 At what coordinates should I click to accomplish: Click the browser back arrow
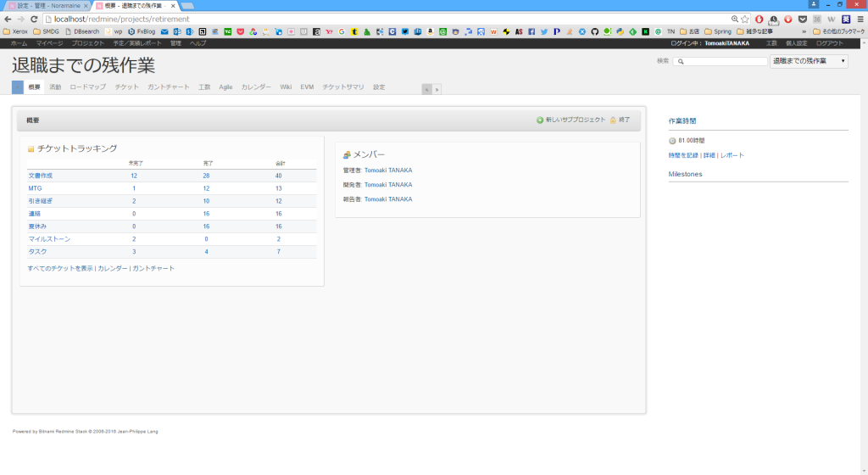pos(8,19)
